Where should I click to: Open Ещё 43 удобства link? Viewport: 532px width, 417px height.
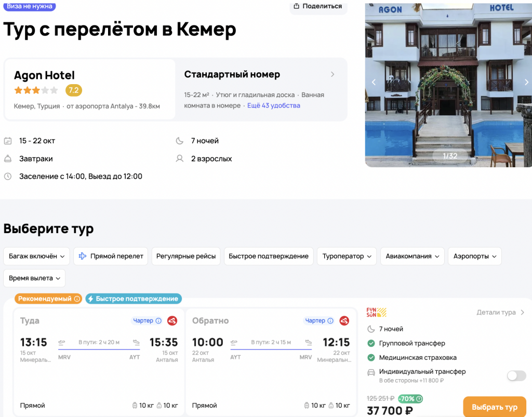(x=273, y=105)
